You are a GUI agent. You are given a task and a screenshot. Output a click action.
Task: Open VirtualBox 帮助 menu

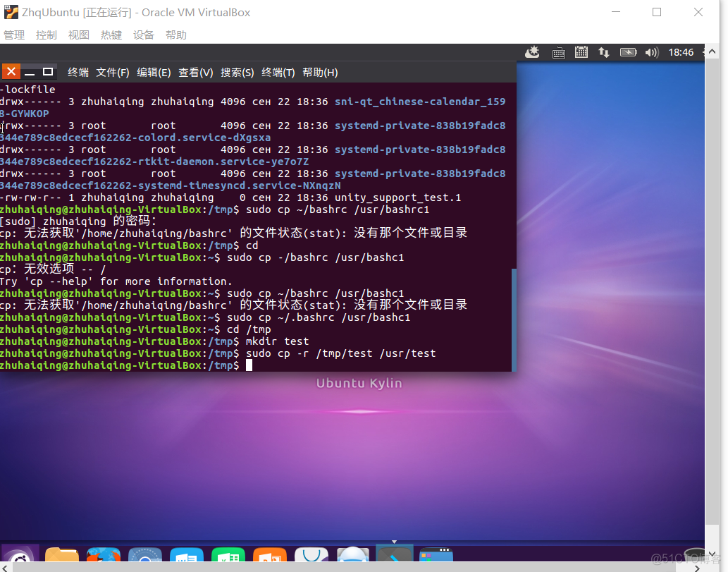pyautogui.click(x=176, y=35)
